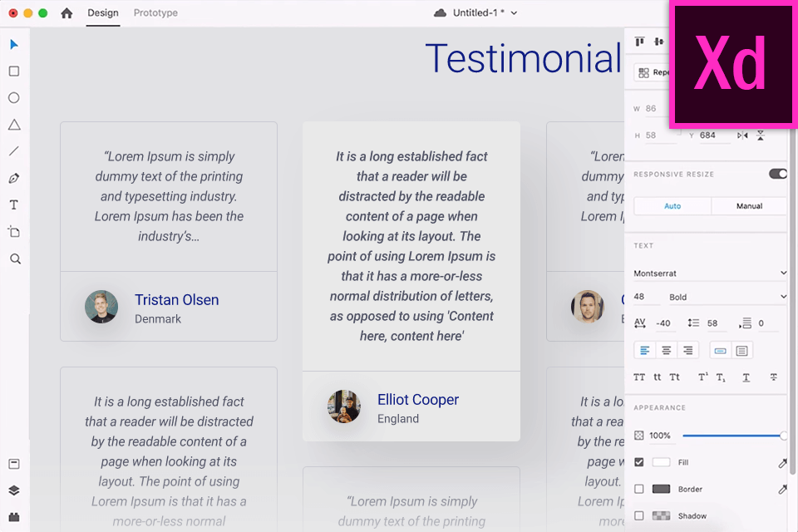Select the Ellipse tool
The height and width of the screenshot is (532, 798).
click(14, 98)
